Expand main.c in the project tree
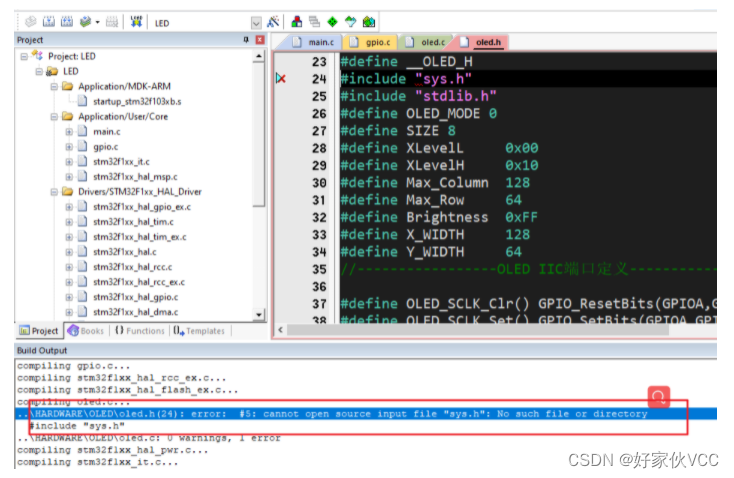This screenshot has width=734, height=478. pyautogui.click(x=69, y=132)
